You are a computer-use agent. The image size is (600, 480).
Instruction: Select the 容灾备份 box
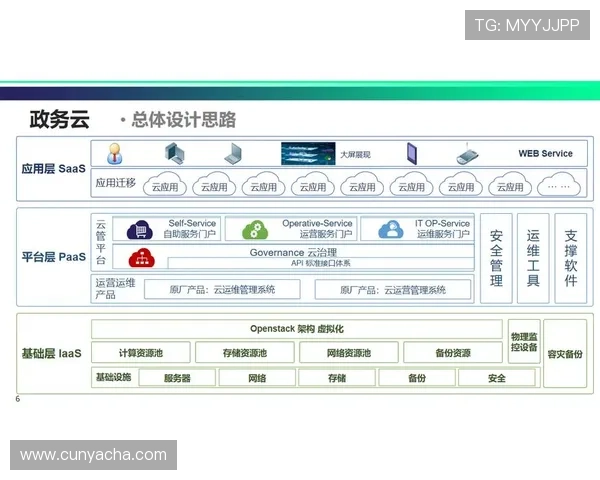(565, 354)
